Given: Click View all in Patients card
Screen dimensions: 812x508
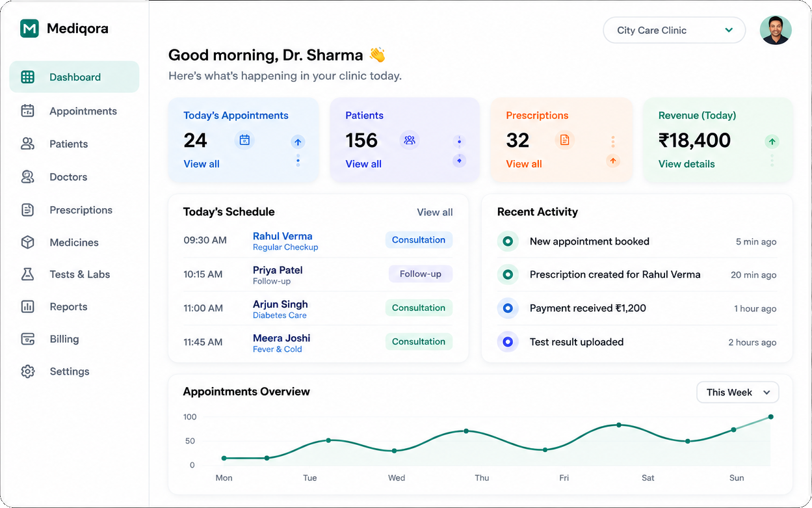Looking at the screenshot, I should [x=363, y=164].
